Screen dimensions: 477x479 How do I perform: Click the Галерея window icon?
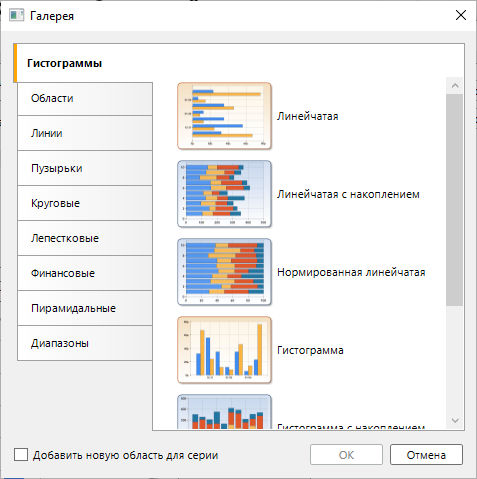coord(16,15)
